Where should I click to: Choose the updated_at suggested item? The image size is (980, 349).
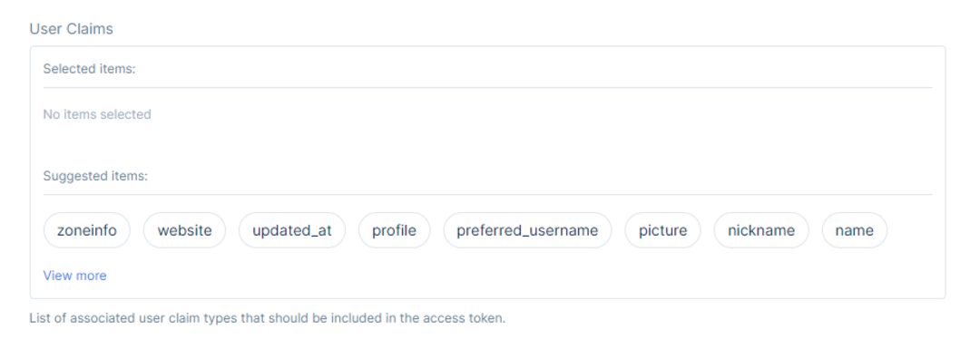coord(292,230)
